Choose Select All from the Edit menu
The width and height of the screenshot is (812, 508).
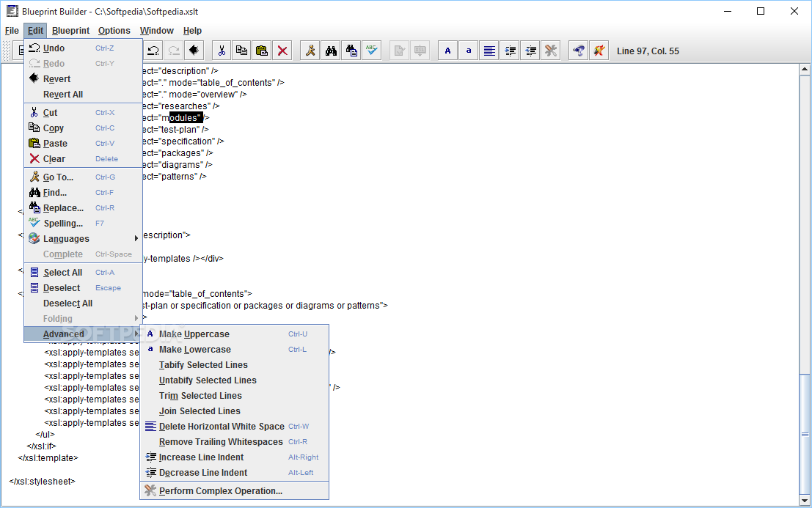click(x=83, y=273)
